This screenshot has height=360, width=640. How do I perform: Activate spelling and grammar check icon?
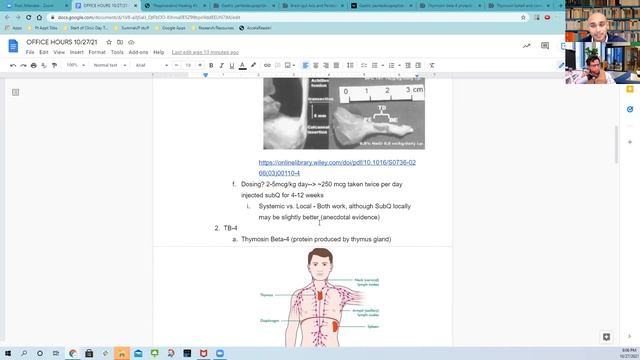pyautogui.click(x=44, y=65)
